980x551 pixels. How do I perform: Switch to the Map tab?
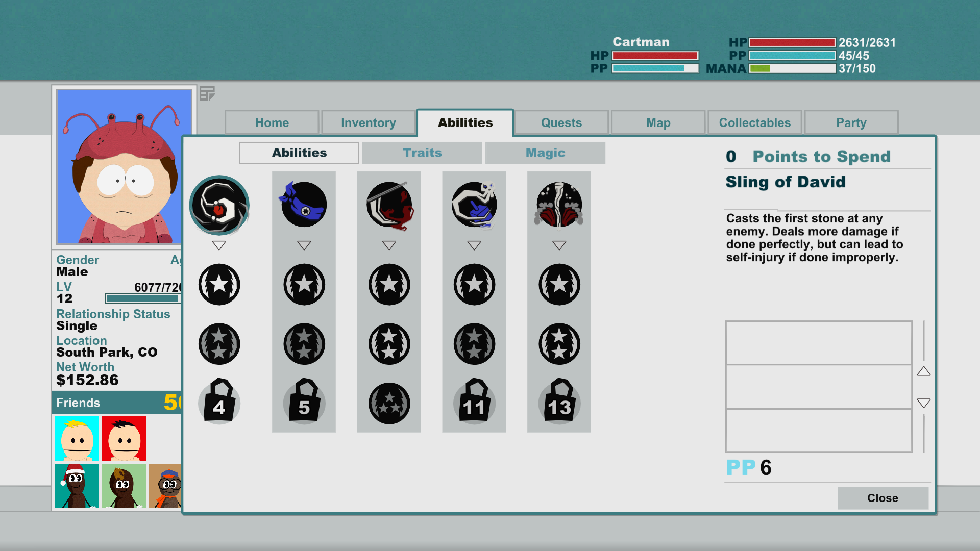[658, 123]
